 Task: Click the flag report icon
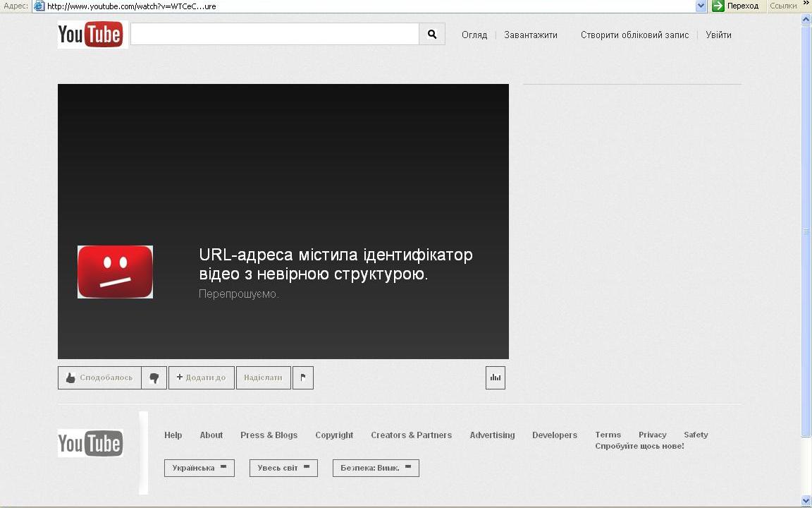(x=303, y=378)
